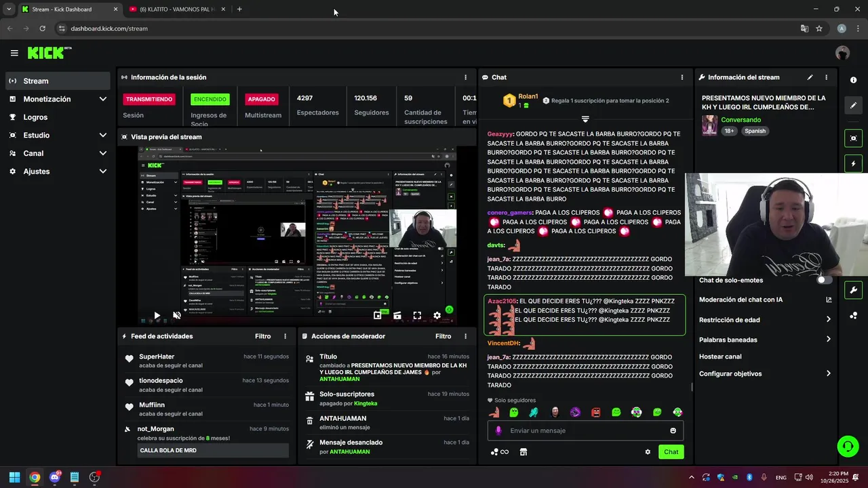Click the Conversando category link

[741, 120]
